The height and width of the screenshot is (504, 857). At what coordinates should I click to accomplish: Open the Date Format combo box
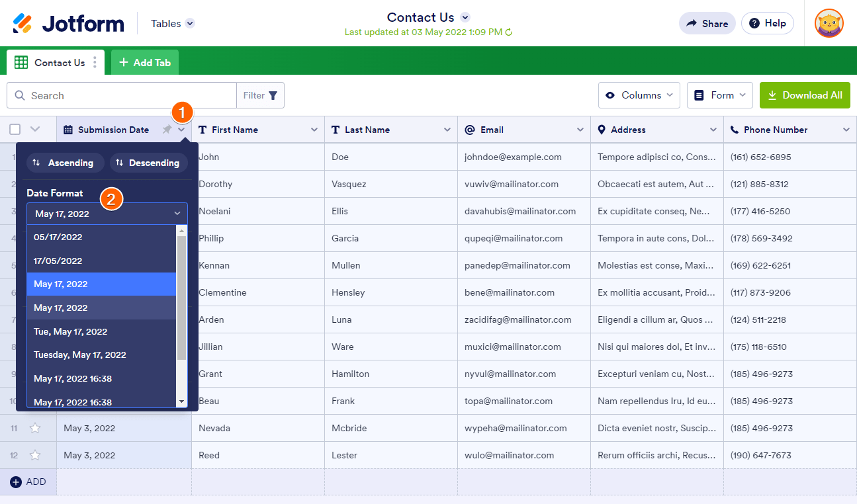(107, 214)
